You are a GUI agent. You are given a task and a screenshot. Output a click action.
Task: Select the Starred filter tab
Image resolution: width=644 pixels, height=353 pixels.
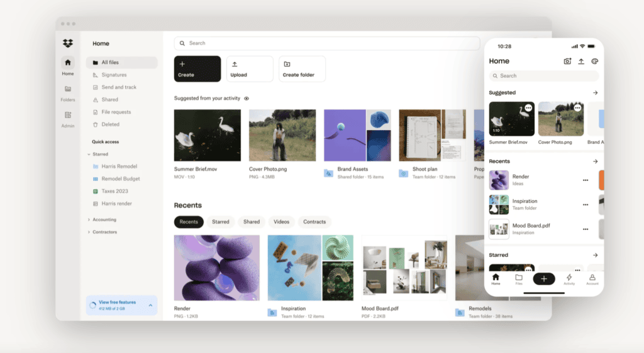pyautogui.click(x=221, y=222)
